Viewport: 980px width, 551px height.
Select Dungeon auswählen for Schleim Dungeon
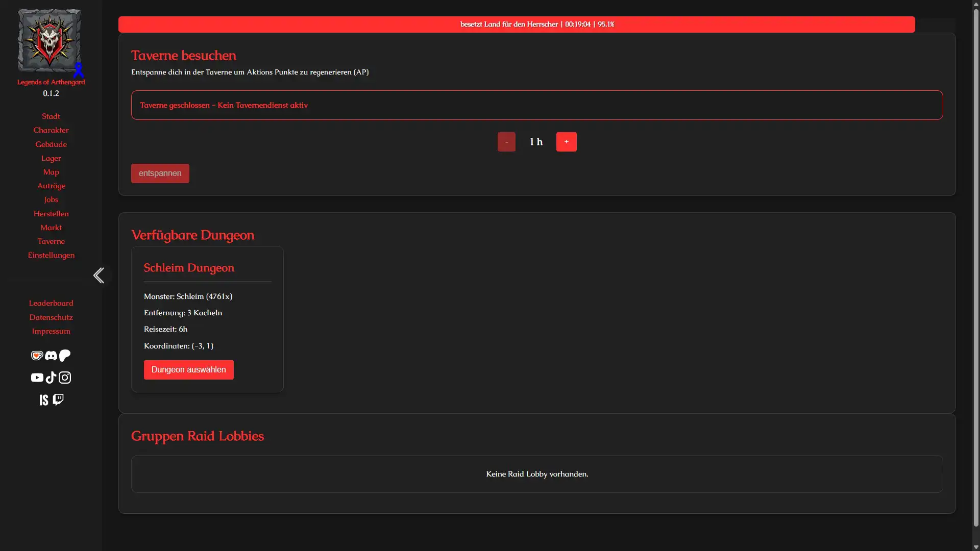pyautogui.click(x=188, y=369)
